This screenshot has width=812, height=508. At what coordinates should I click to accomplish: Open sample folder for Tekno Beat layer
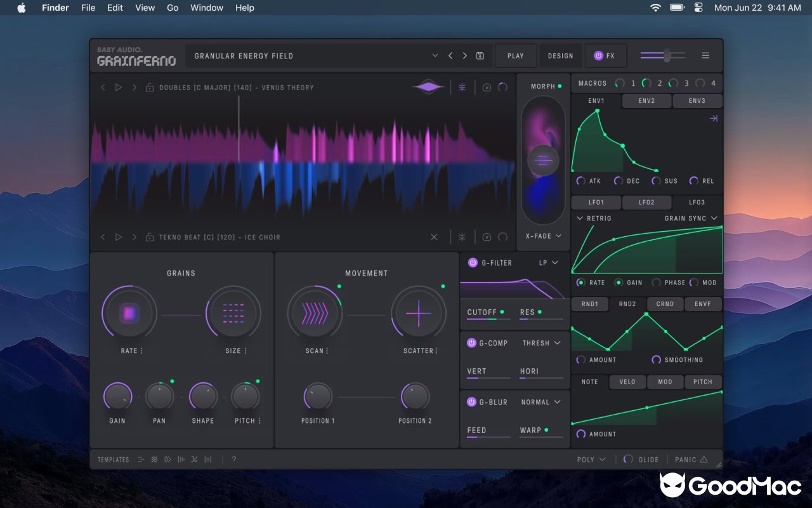(x=149, y=237)
